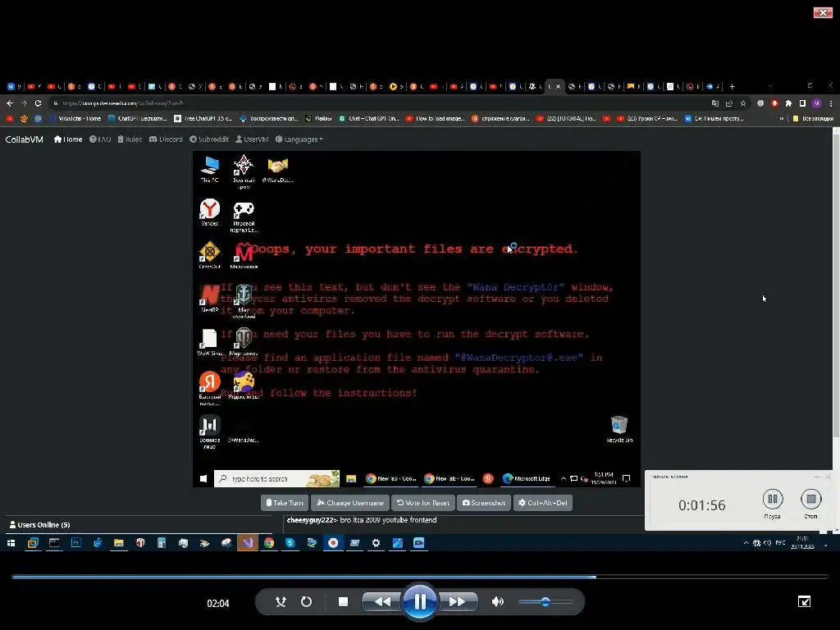Viewport: 840px width, 630px height.
Task: Click VM search box 'Type here to search'
Action: click(x=276, y=478)
